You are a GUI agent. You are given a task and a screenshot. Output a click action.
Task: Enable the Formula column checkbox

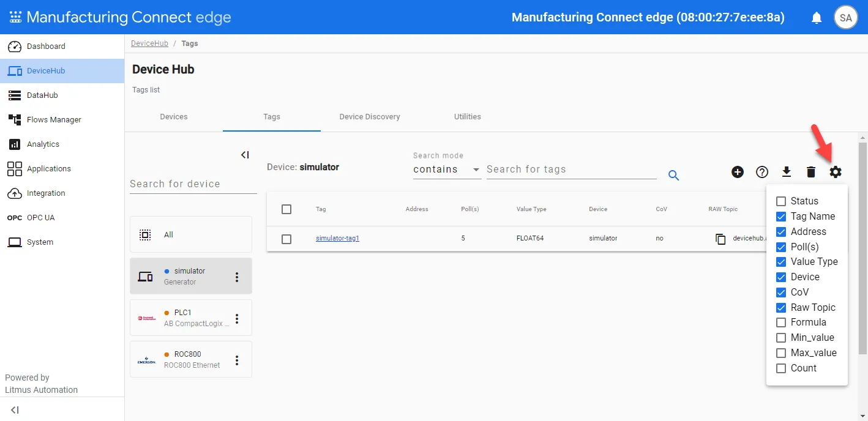(x=781, y=322)
